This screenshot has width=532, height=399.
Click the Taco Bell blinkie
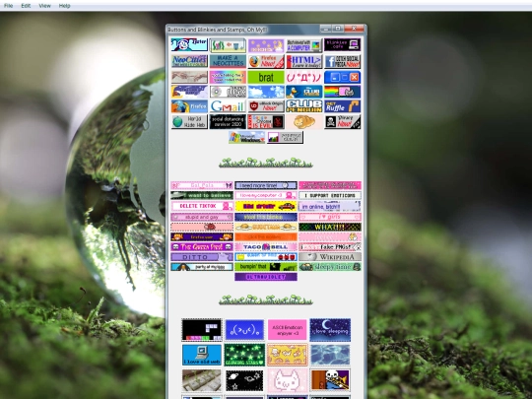(266, 246)
